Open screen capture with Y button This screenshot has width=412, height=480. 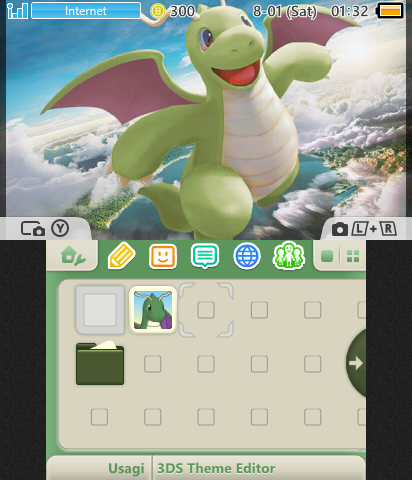[45, 229]
